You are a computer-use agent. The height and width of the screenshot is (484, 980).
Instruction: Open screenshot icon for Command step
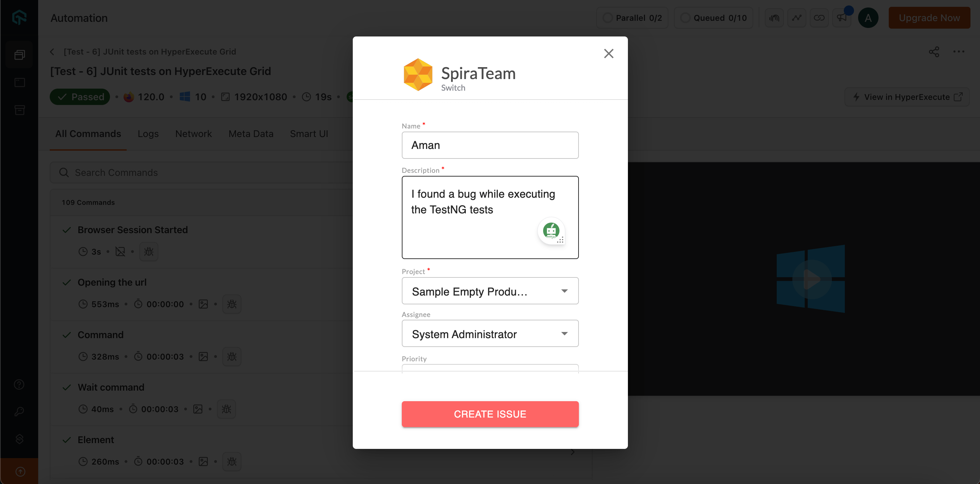203,357
